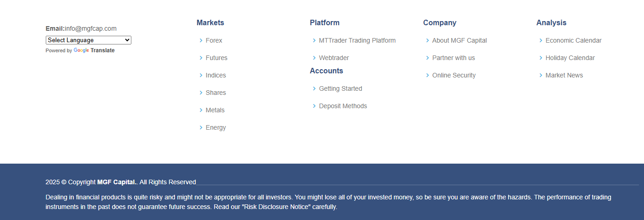Click the arrow icon next to Indices
The image size is (644, 220).
tap(201, 75)
